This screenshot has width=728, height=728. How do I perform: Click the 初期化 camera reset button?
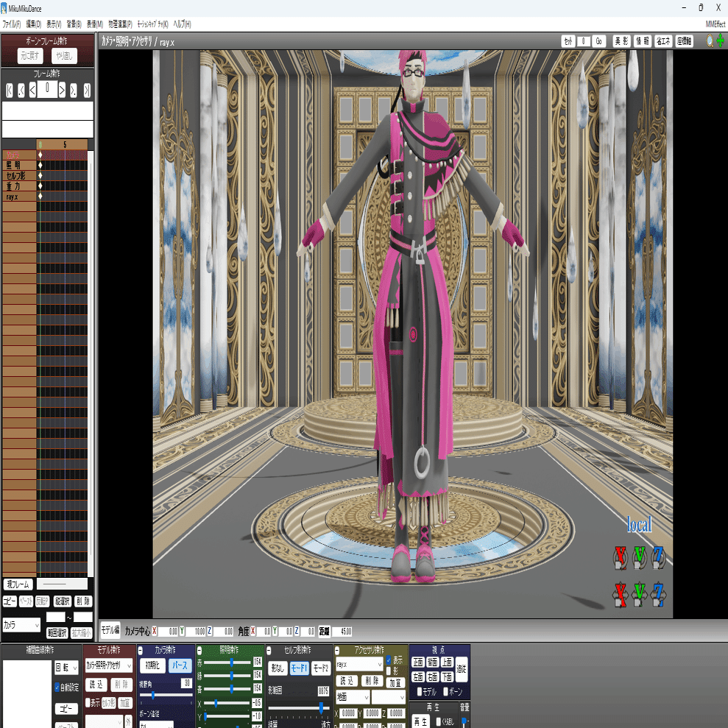(x=152, y=665)
